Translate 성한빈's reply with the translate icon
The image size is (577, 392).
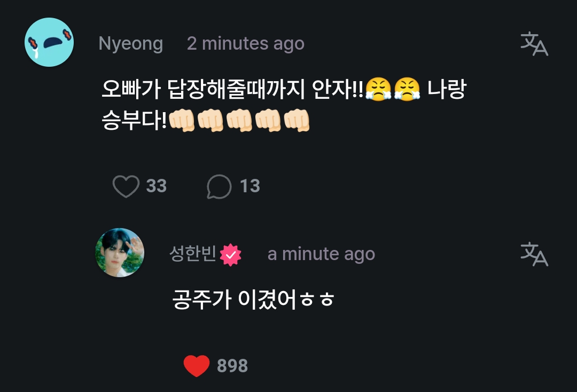[534, 254]
